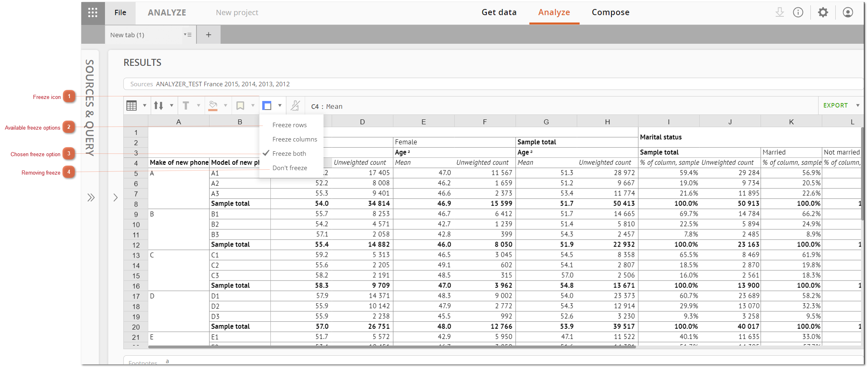Click the download icon in header

(x=780, y=12)
